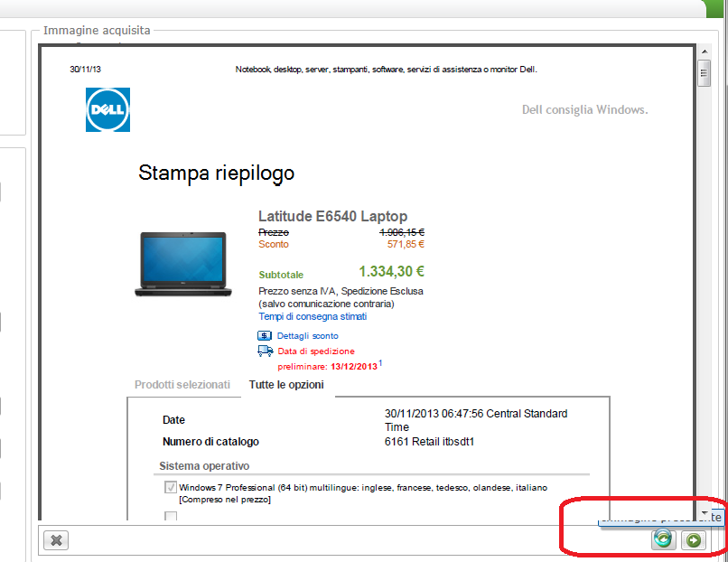The height and width of the screenshot is (562, 728).
Task: Click the salvo comunicazione contraria text
Action: [326, 304]
